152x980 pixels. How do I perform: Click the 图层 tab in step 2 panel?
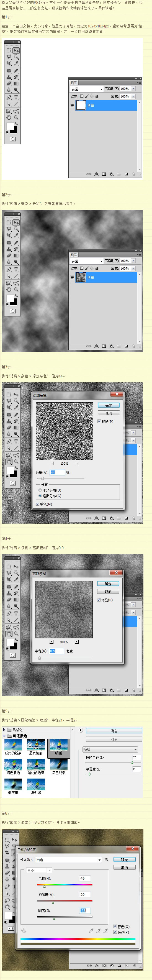(74, 255)
